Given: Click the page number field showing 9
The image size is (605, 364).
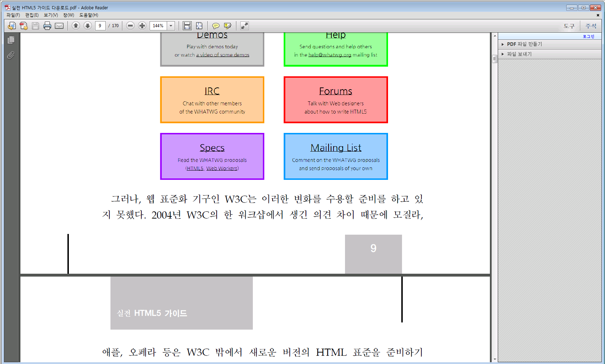Looking at the screenshot, I should click(x=100, y=26).
